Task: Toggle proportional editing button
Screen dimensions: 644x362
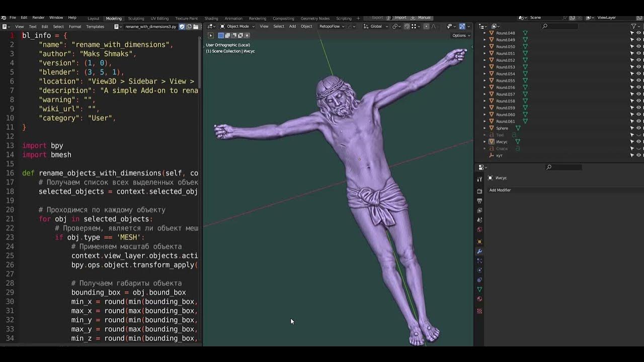Action: (x=427, y=27)
